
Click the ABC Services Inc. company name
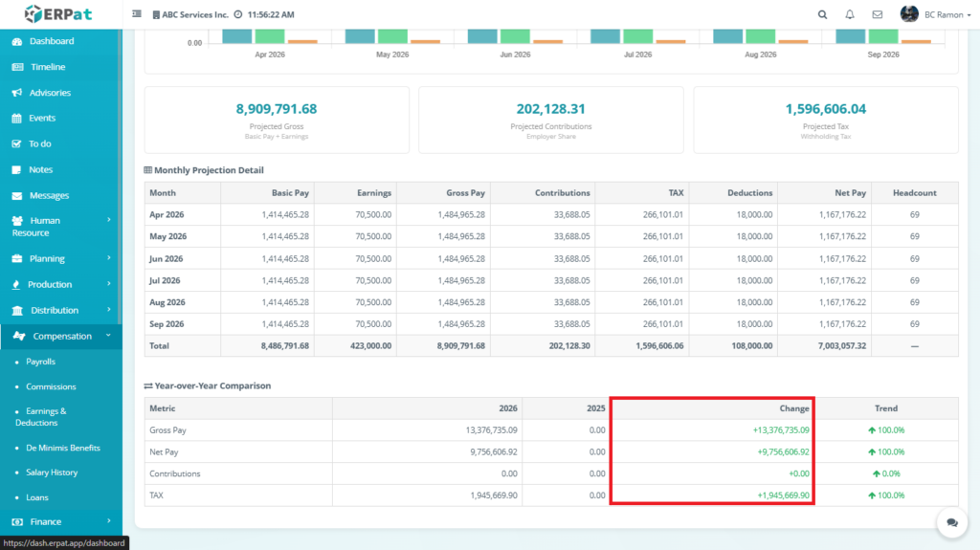point(194,15)
